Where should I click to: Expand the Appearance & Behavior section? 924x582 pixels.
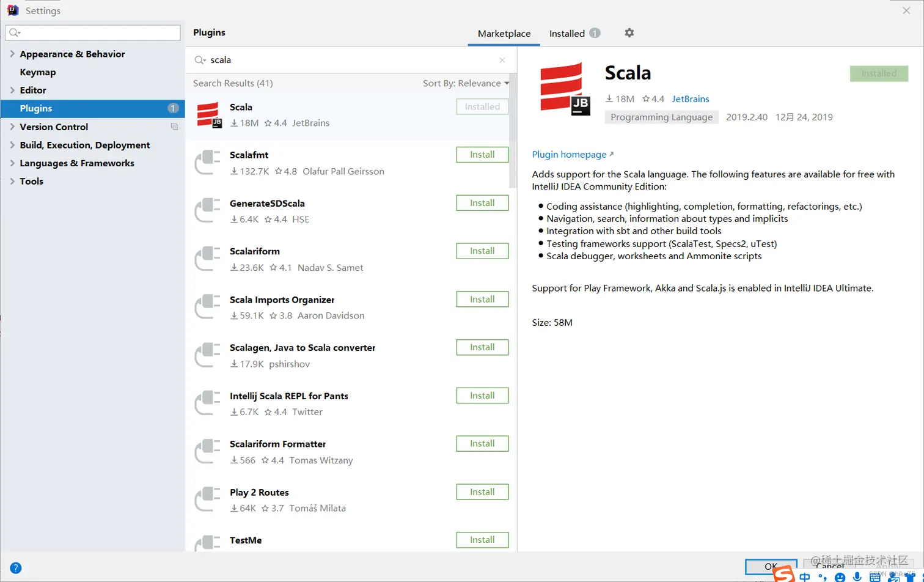[12, 54]
